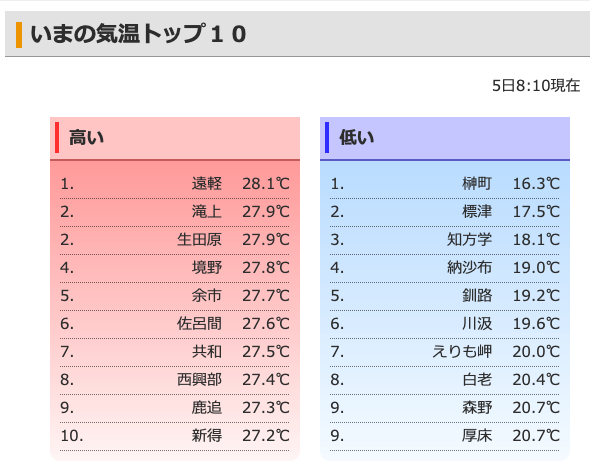Screen dimensions: 590x469
Task: Open the 厚床 20.7℃ entry
Action: (x=445, y=436)
